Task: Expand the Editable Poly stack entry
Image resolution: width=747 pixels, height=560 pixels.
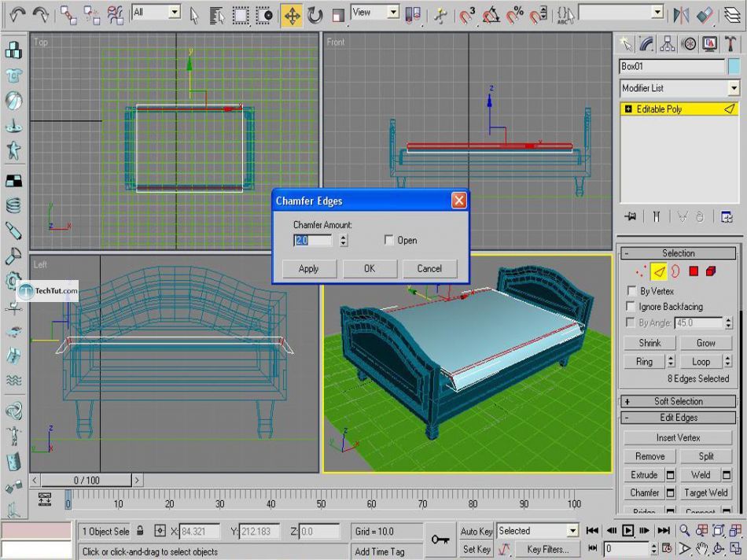Action: click(628, 109)
